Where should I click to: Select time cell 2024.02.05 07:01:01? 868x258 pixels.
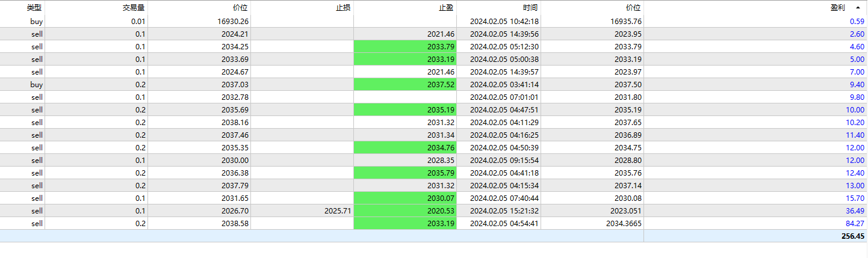click(x=504, y=97)
